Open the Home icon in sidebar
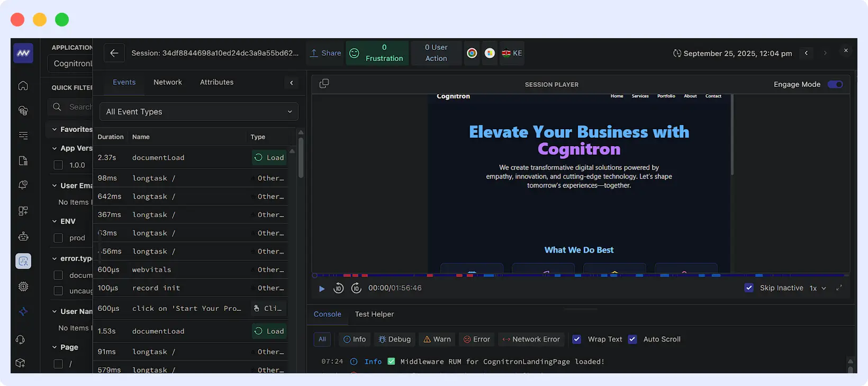Screen dimensions: 868x386 23,86
